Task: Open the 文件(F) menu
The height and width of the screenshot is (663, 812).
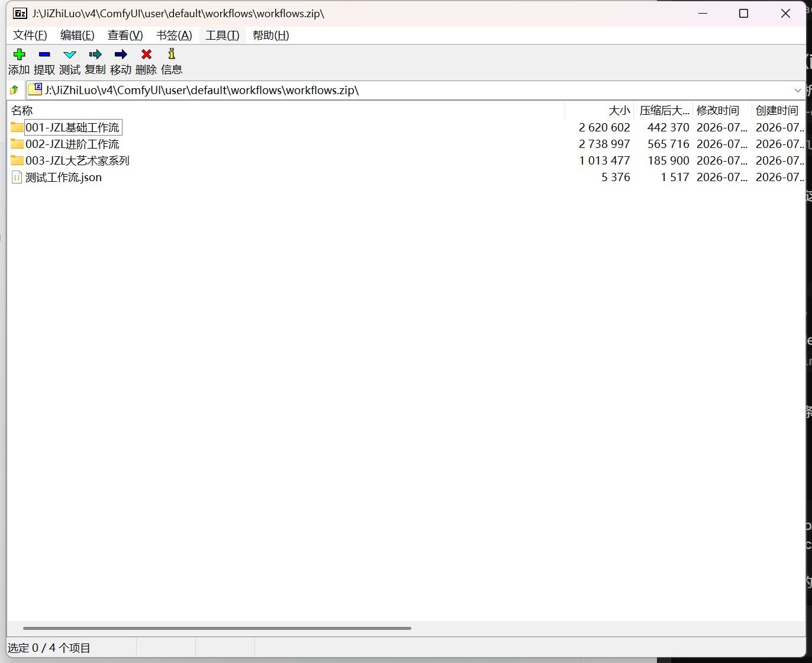Action: 30,35
